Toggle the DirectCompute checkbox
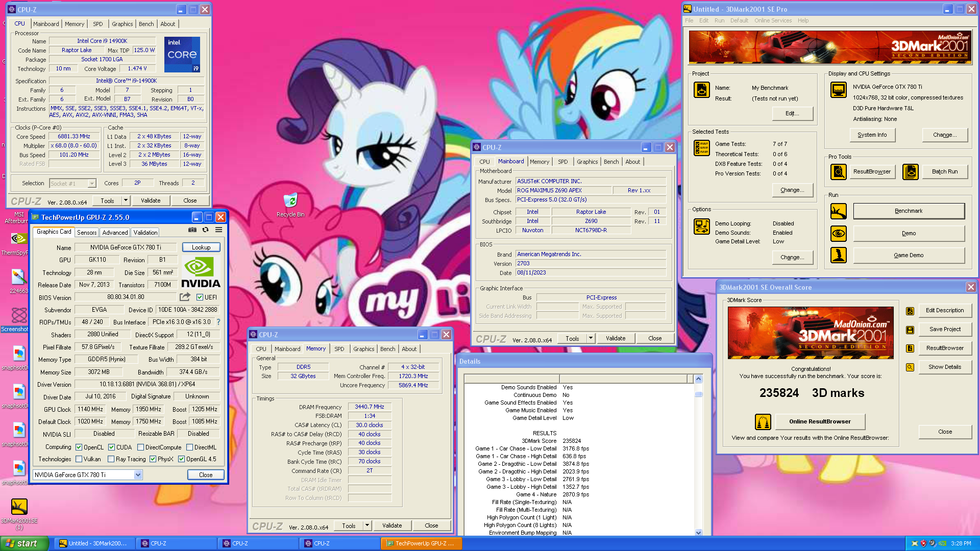This screenshot has width=980, height=551. pos(140,447)
